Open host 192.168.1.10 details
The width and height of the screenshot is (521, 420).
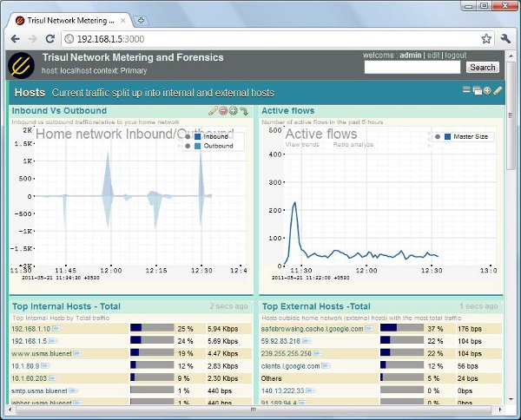point(31,329)
